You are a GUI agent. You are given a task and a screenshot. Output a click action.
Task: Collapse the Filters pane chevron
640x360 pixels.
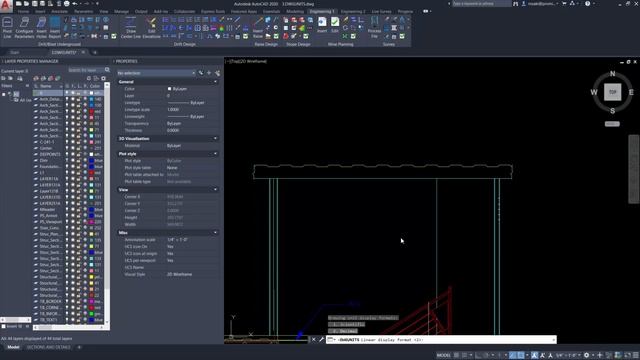point(27,86)
